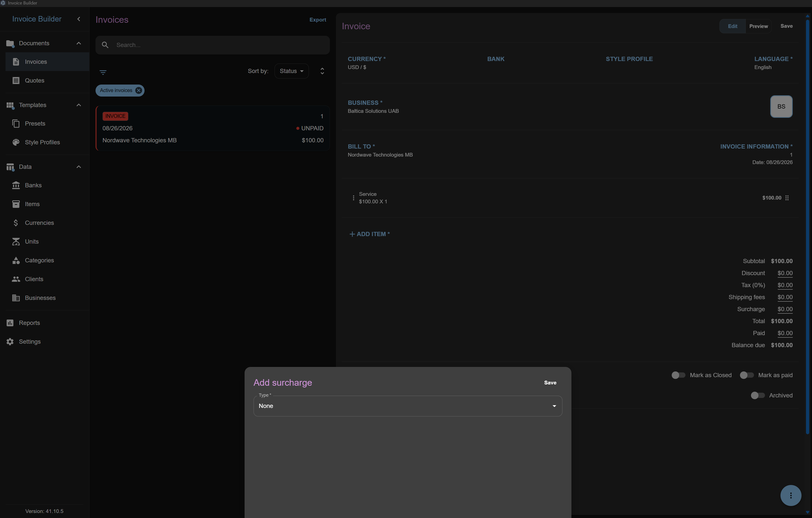Open the invoice filter icon

pyautogui.click(x=103, y=72)
